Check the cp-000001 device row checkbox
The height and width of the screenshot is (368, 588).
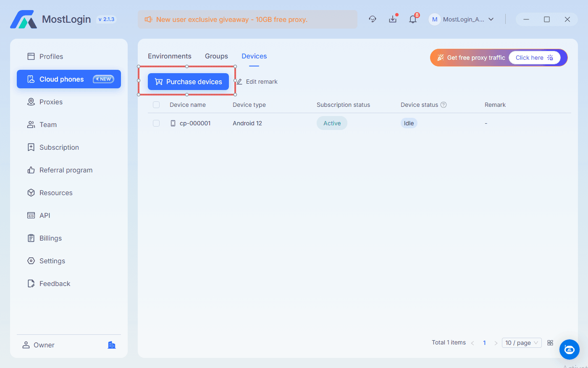156,123
